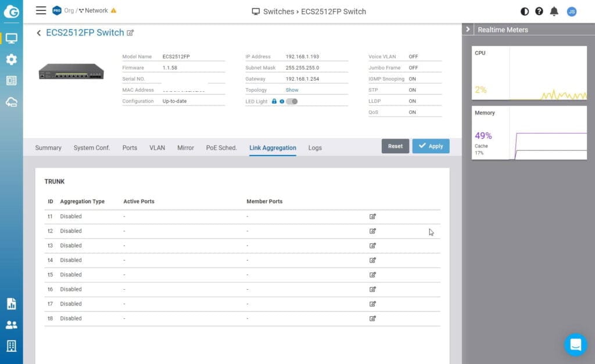Click the help question mark icon
Screen dimensions: 595x364
click(x=539, y=11)
